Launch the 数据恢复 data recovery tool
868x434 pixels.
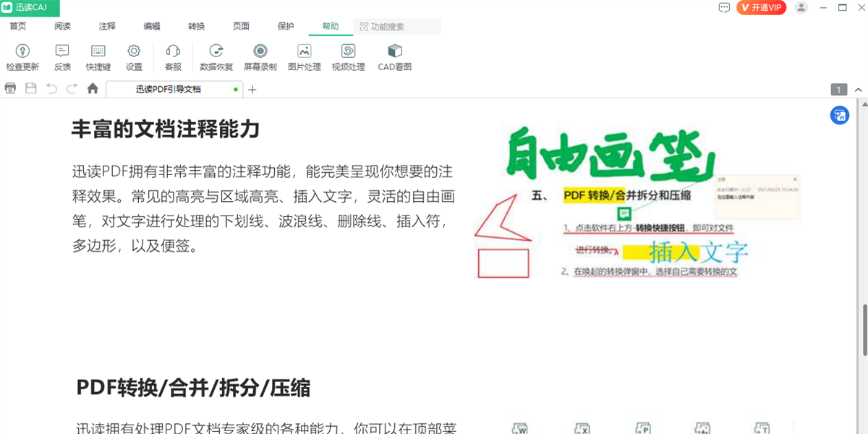(216, 57)
